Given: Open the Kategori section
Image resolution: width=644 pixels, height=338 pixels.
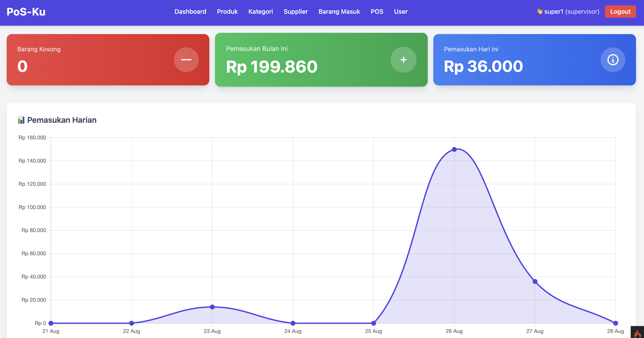Looking at the screenshot, I should click(x=261, y=12).
